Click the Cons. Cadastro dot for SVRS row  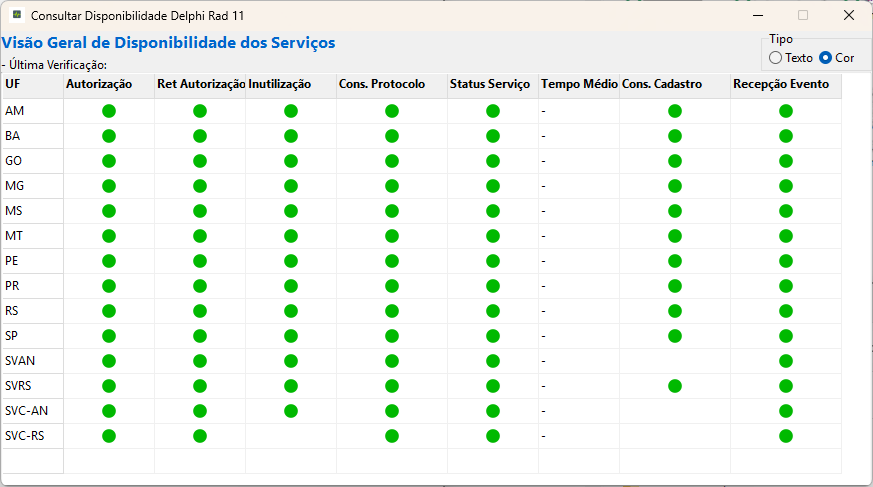coord(675,386)
